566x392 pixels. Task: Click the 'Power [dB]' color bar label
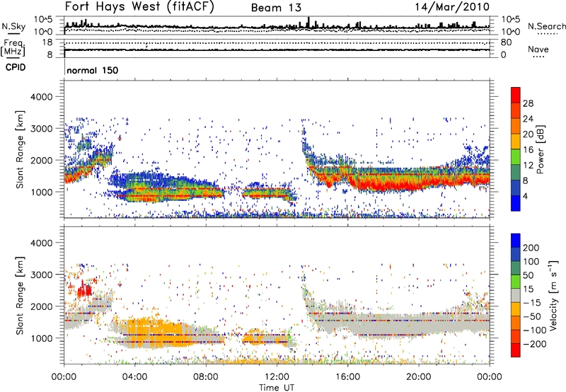tap(540, 149)
